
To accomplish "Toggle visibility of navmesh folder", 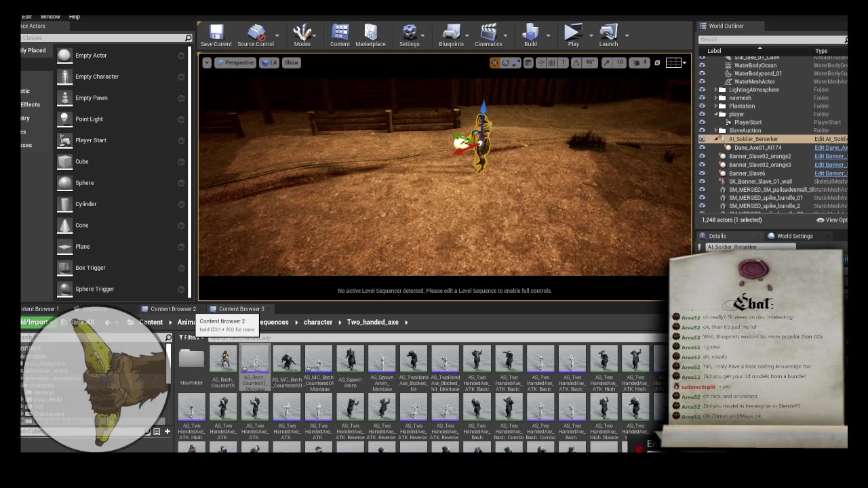I will 702,98.
